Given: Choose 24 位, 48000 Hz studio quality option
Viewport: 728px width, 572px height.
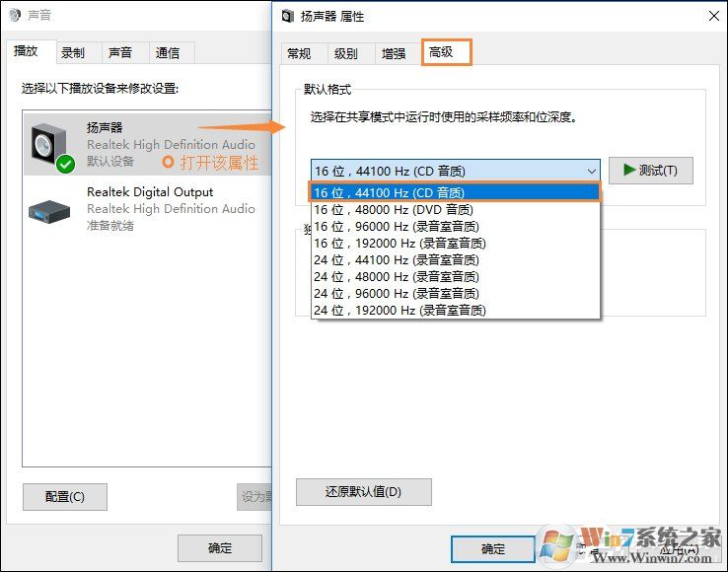Looking at the screenshot, I should (x=455, y=276).
